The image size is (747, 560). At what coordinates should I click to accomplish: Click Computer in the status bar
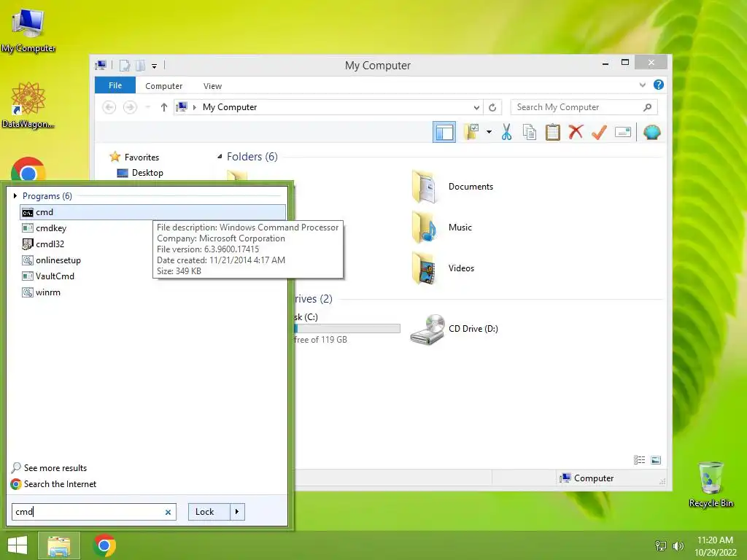587,478
